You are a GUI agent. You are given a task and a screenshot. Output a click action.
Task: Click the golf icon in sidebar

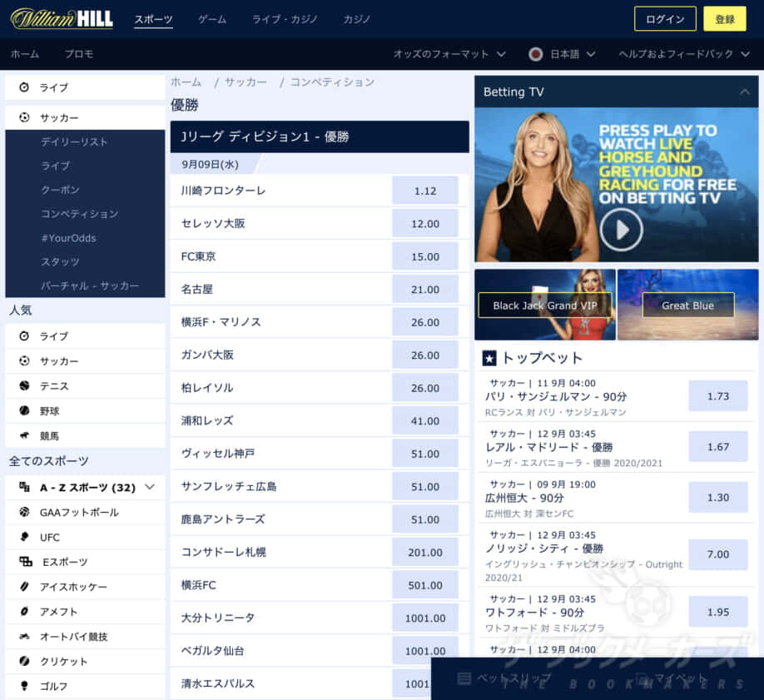24,686
